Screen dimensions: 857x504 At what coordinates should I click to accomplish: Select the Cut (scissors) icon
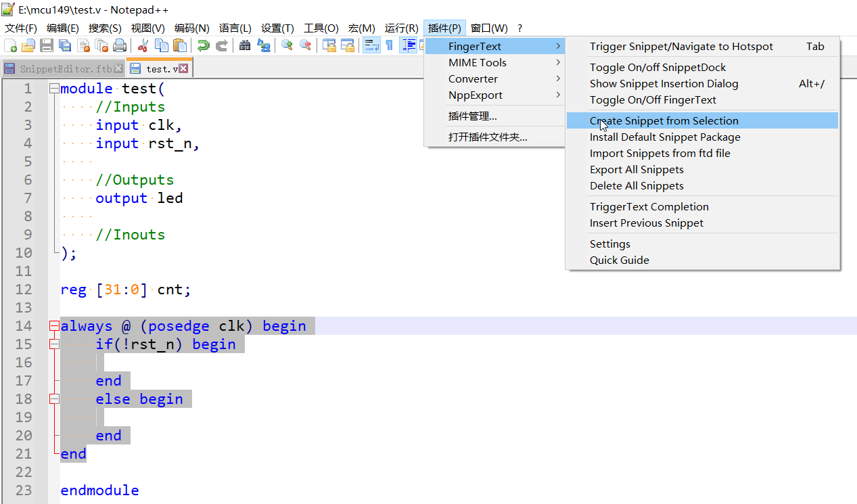point(143,45)
